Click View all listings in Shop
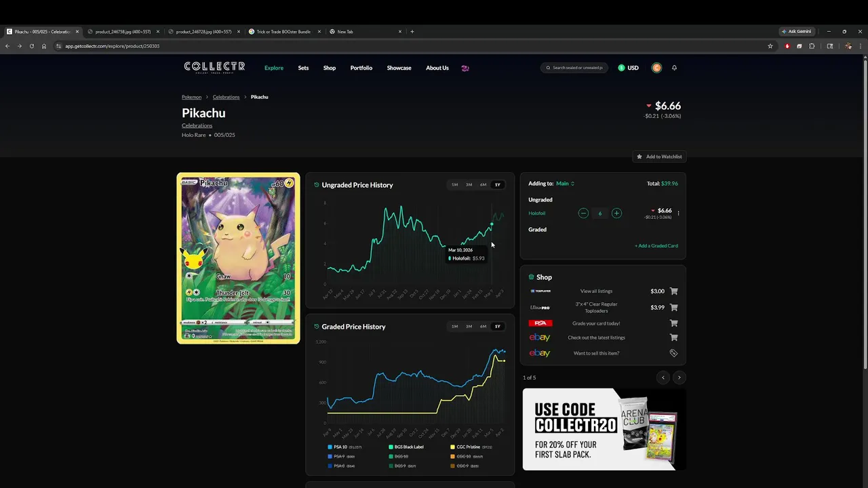This screenshot has height=488, width=868. (597, 291)
